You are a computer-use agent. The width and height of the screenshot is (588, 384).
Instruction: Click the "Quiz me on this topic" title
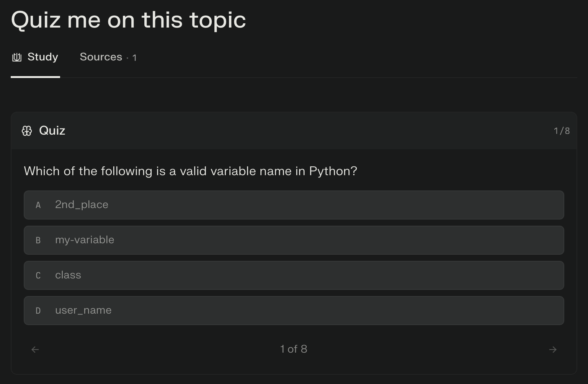129,20
